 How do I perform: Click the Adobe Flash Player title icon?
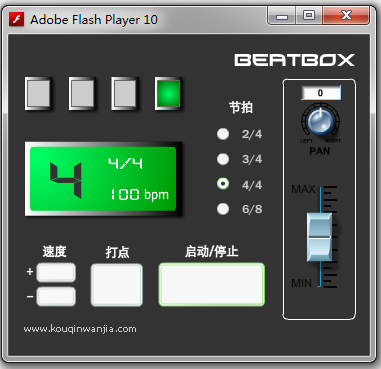(x=16, y=19)
